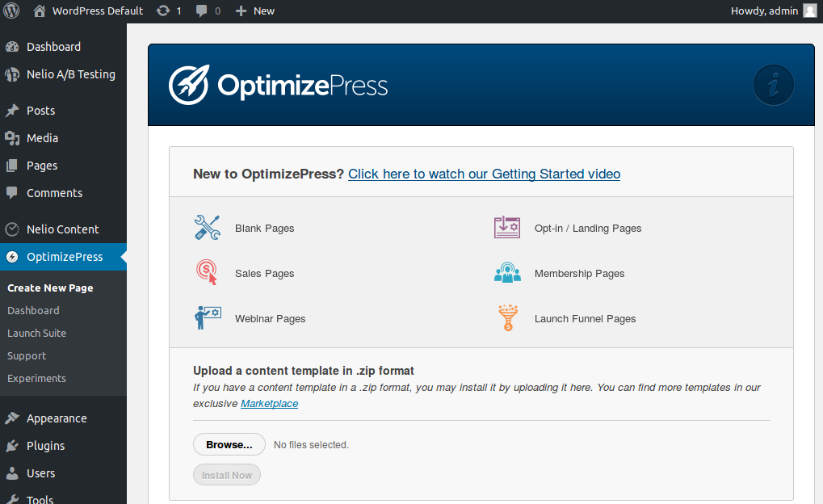Open Sales Pages via the dollar seal icon
The image size is (823, 504).
pos(208,273)
